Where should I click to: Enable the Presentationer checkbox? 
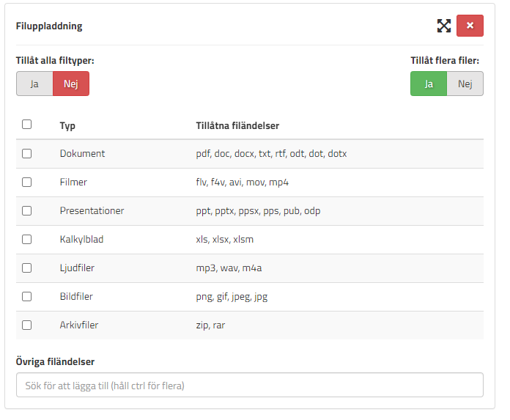[x=27, y=211]
